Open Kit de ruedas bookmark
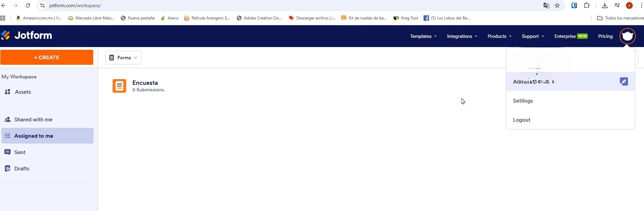Screen dimensions: 644x211 [364, 18]
